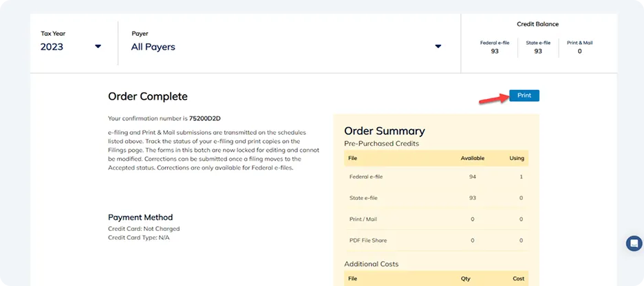644x286 pixels.
Task: Select the Print / Mail table row
Action: click(436, 219)
